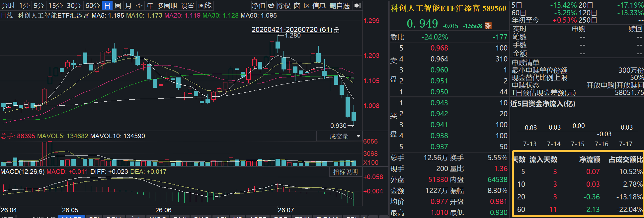
Task: Click the 振幅 value 8.30%
Action: pos(497,191)
